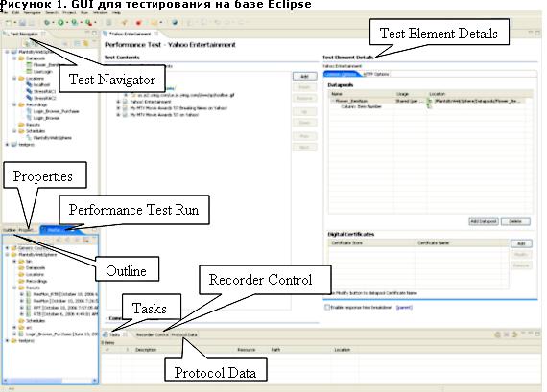The width and height of the screenshot is (547, 392).
Task: Click the red record toolbar icon
Action: [138, 23]
